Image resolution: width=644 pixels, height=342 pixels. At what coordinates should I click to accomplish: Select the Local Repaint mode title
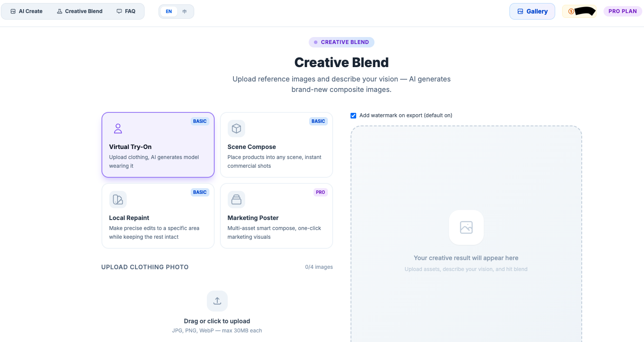tap(129, 218)
